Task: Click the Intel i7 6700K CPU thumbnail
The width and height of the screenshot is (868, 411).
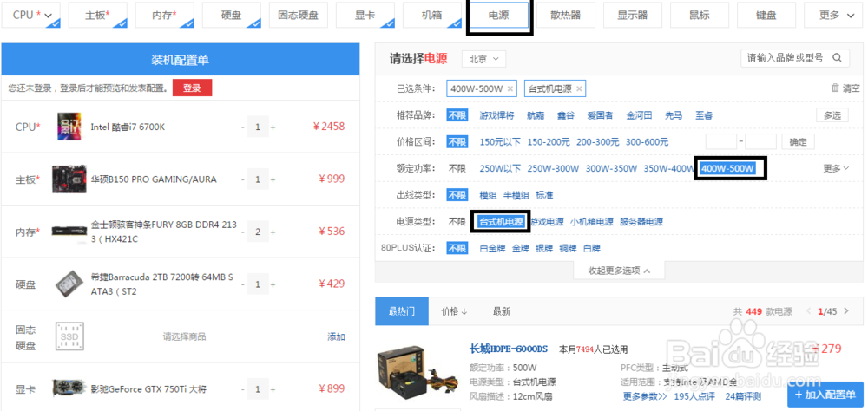Action: pos(69,127)
